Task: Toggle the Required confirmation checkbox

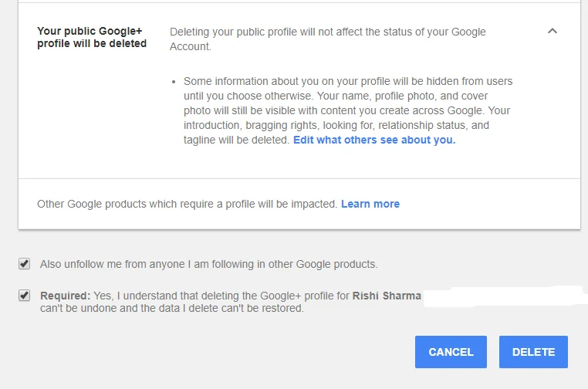Action: 25,295
